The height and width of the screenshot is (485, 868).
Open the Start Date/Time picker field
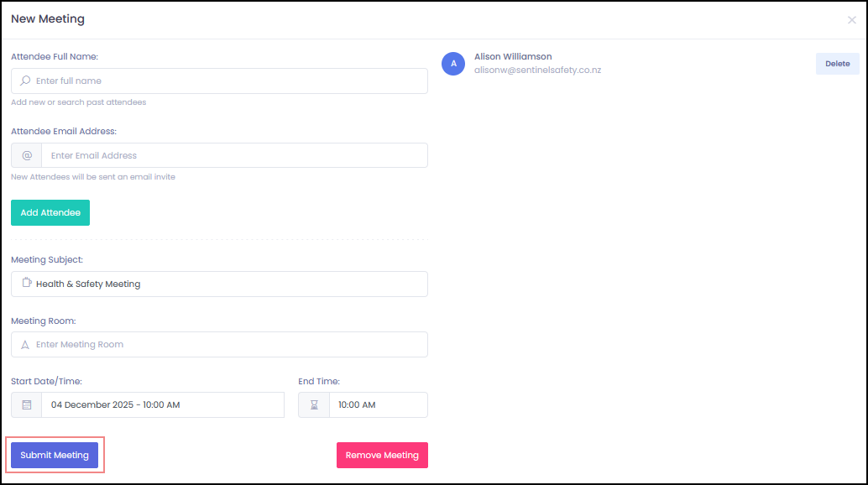click(162, 405)
